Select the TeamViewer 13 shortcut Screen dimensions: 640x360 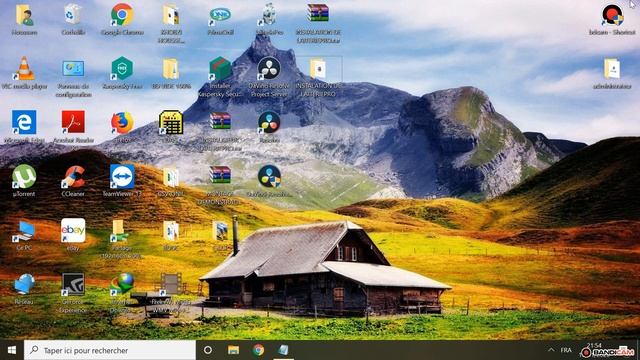122,180
